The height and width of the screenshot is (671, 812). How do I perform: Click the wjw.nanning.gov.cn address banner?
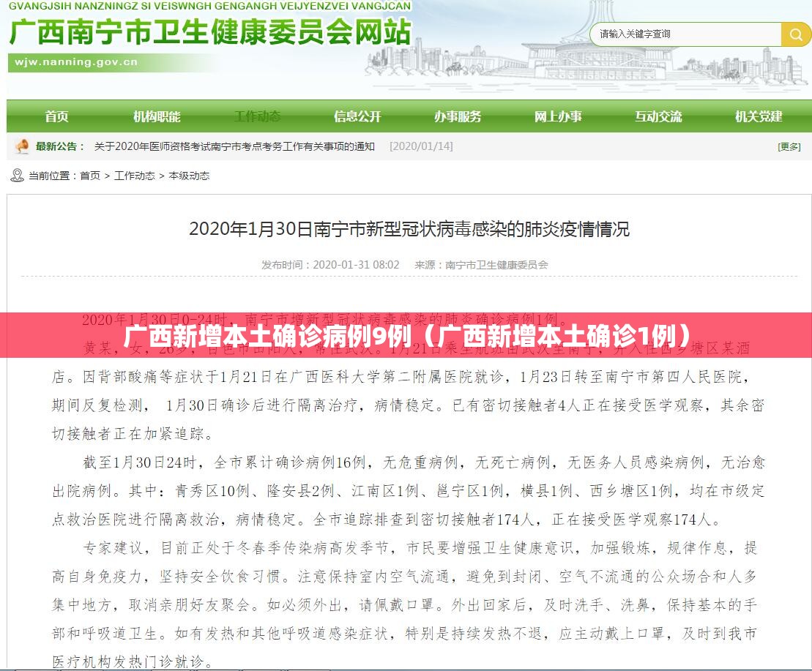tap(76, 63)
